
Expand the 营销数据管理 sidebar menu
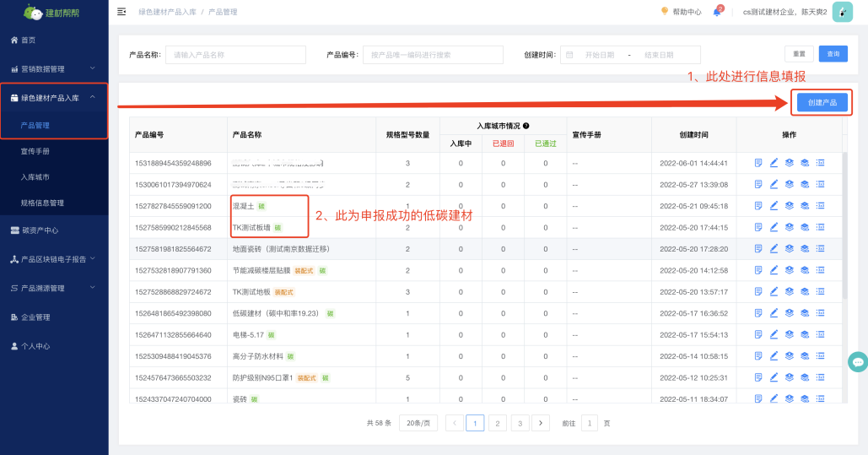(x=54, y=68)
